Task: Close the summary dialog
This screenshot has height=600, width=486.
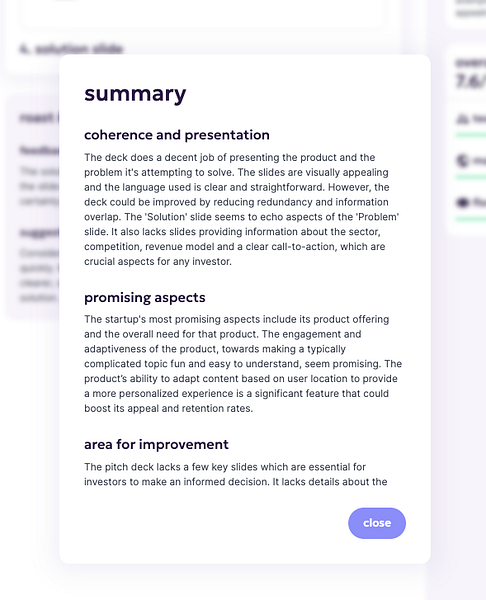Action: point(377,523)
